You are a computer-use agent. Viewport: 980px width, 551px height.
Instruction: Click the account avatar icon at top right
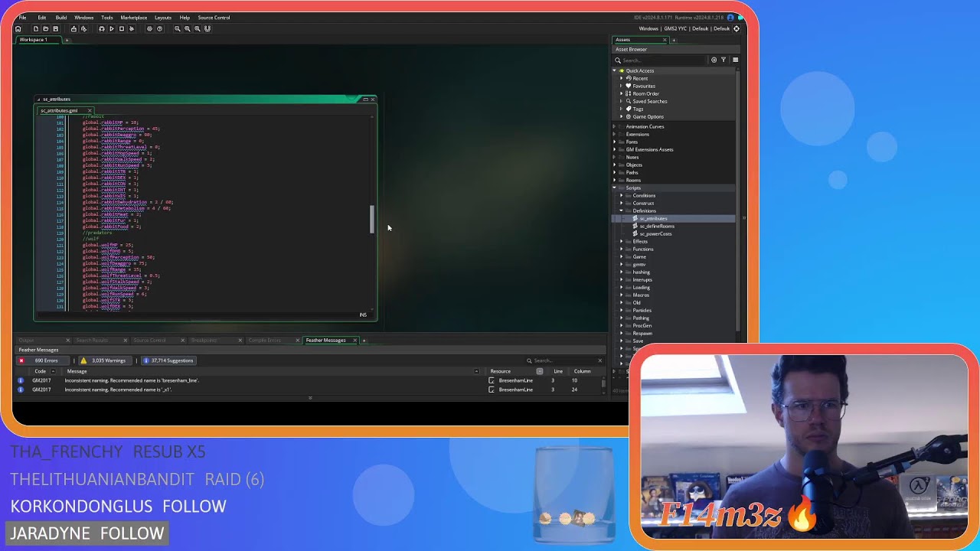click(730, 17)
